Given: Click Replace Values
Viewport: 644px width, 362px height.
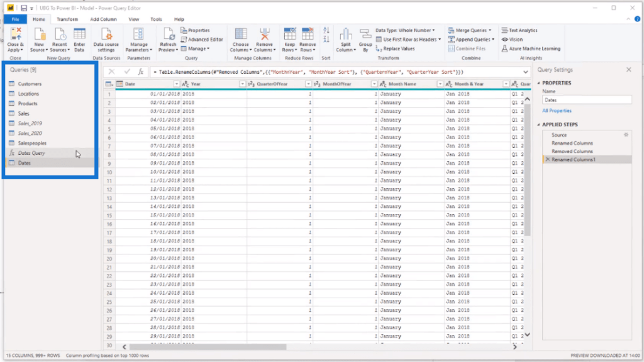Looking at the screenshot, I should [395, 48].
